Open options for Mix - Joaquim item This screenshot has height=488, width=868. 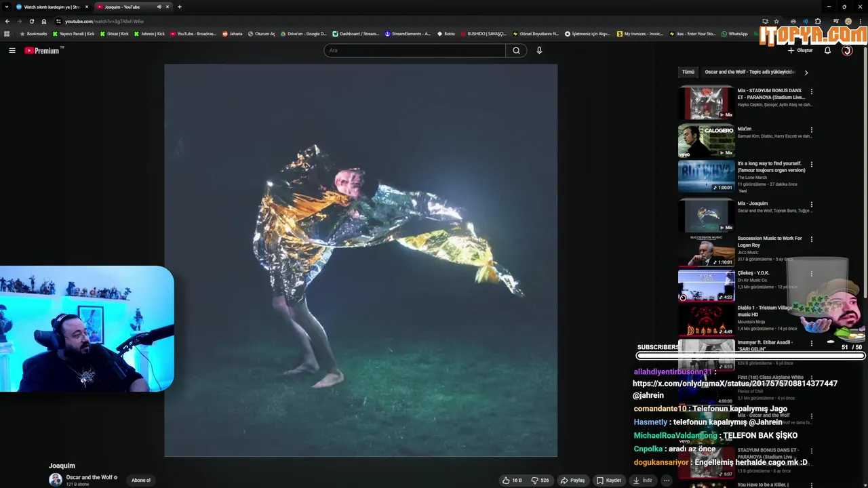point(811,205)
